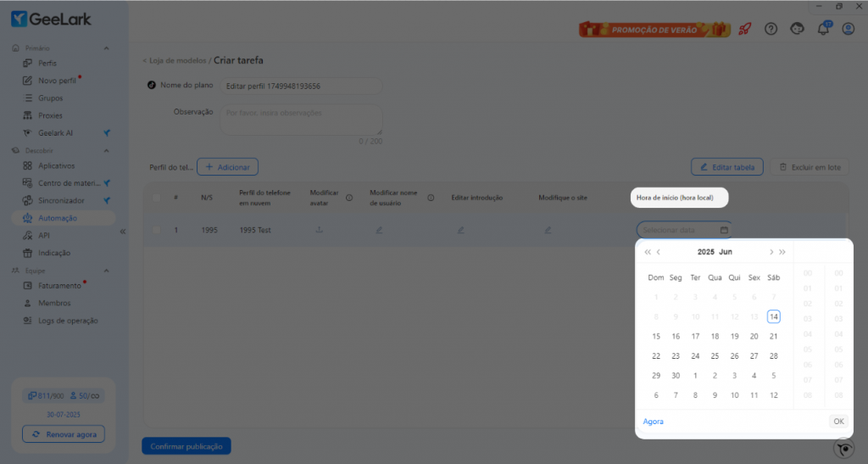Go to previous month in calendar
The width and height of the screenshot is (868, 464).
point(658,252)
